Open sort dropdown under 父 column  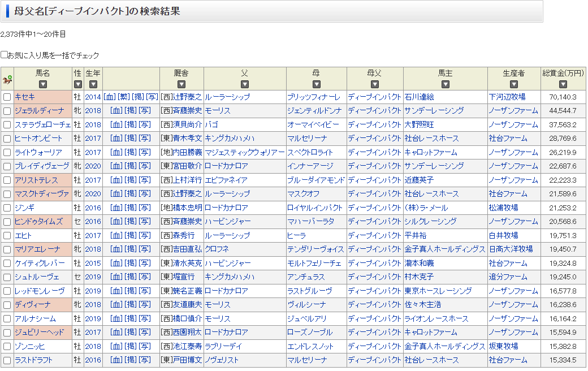click(x=245, y=84)
